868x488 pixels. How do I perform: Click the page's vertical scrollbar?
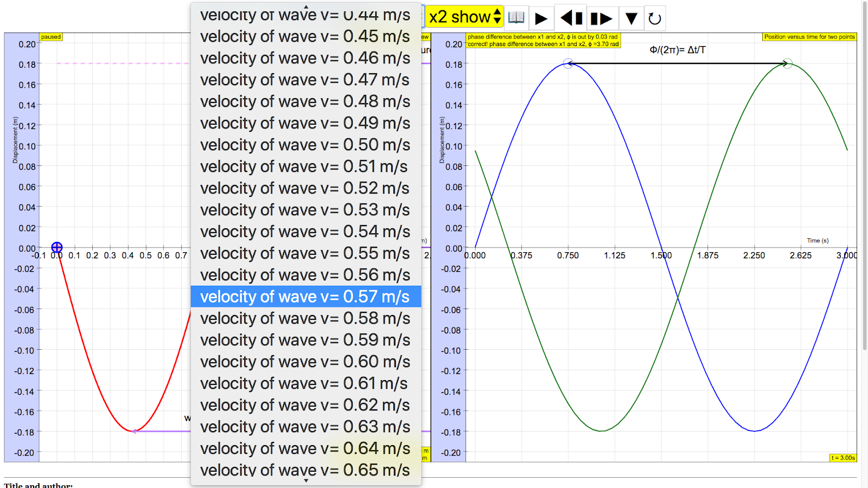[865, 175]
